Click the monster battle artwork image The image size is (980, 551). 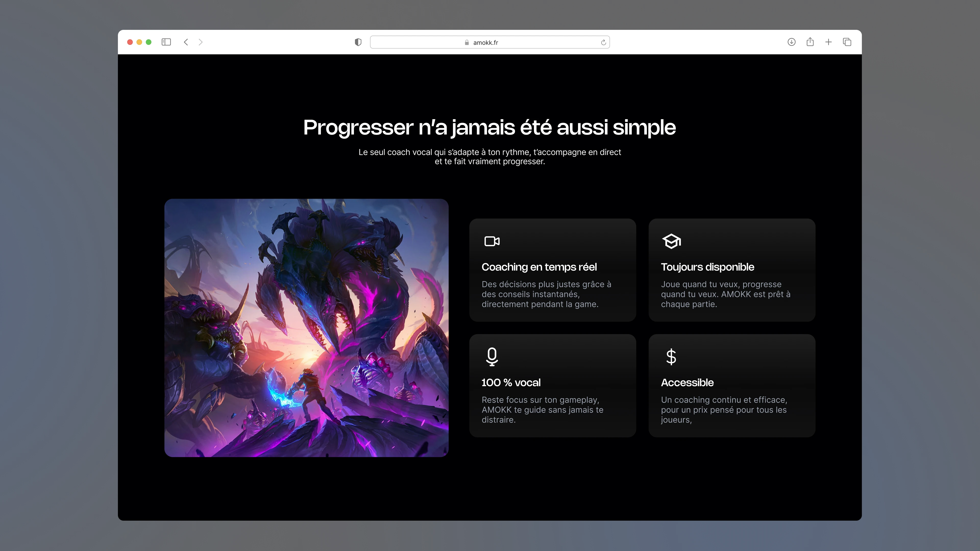coord(306,328)
